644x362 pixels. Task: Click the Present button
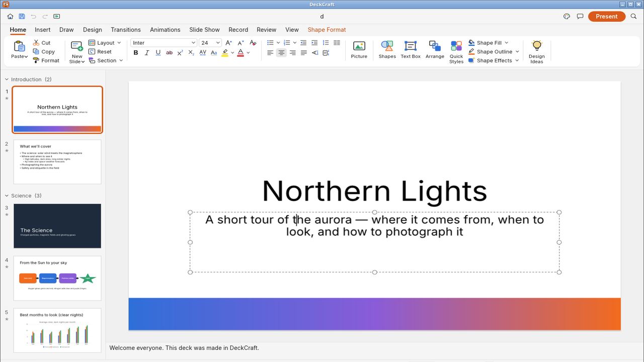606,17
